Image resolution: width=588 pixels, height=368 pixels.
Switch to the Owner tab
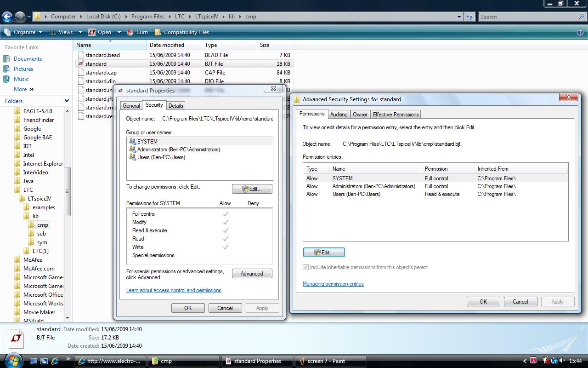360,115
